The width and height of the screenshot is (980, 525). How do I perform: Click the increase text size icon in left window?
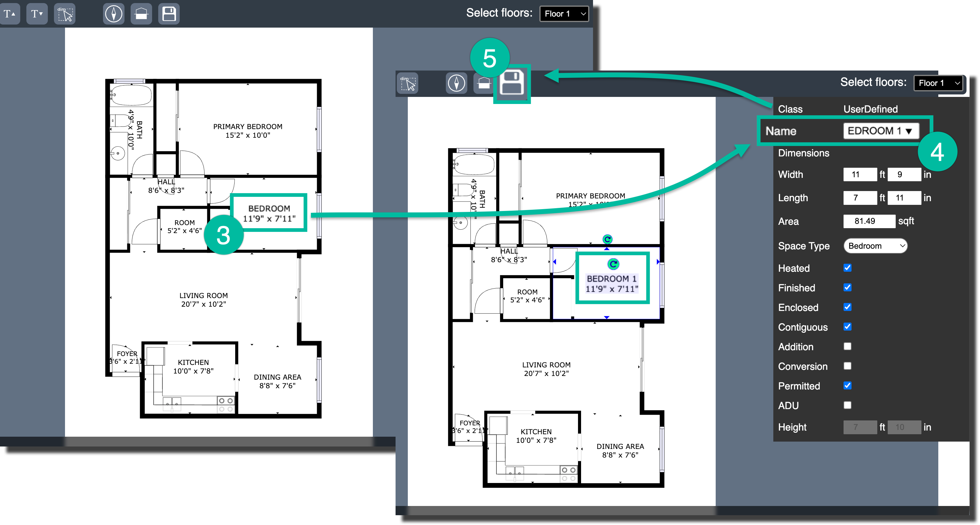click(x=10, y=14)
